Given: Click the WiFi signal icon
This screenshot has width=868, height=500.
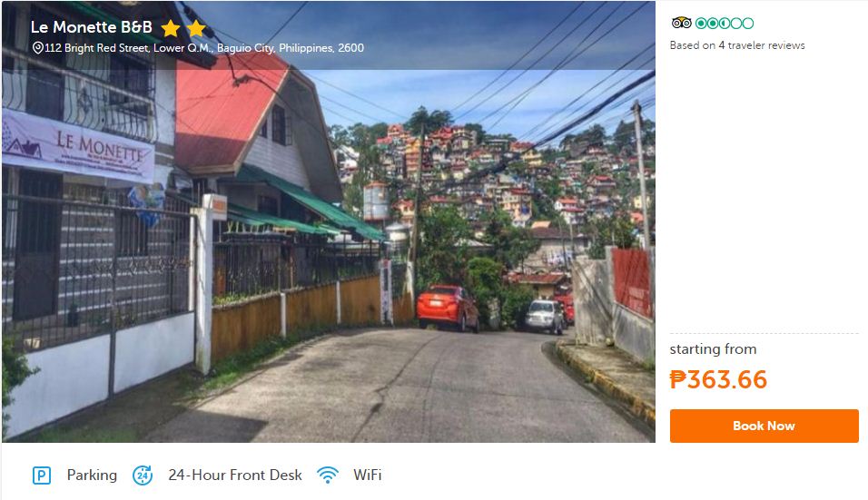Looking at the screenshot, I should coord(328,475).
